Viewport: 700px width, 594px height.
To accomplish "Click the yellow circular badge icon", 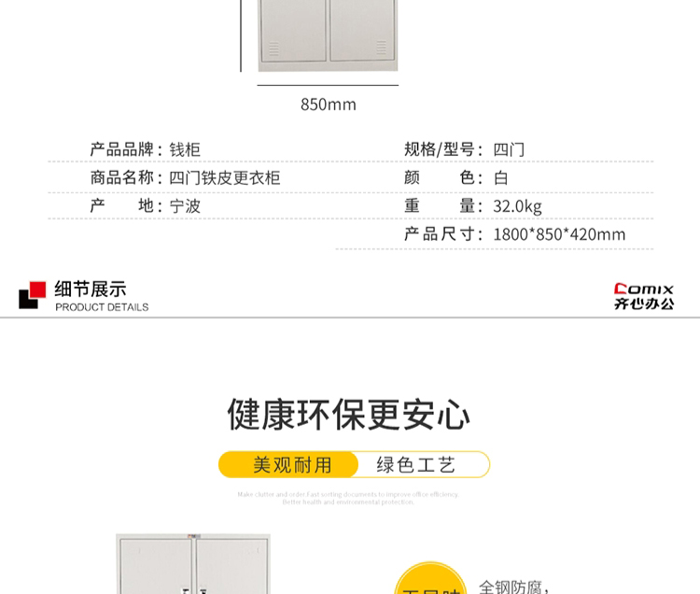I will (430, 580).
